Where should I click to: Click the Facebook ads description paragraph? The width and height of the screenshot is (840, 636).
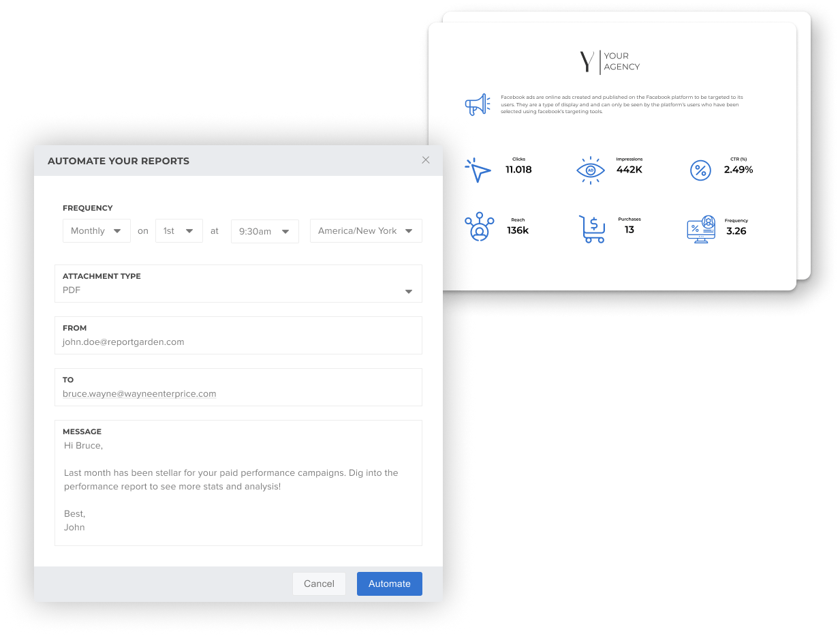(x=621, y=104)
